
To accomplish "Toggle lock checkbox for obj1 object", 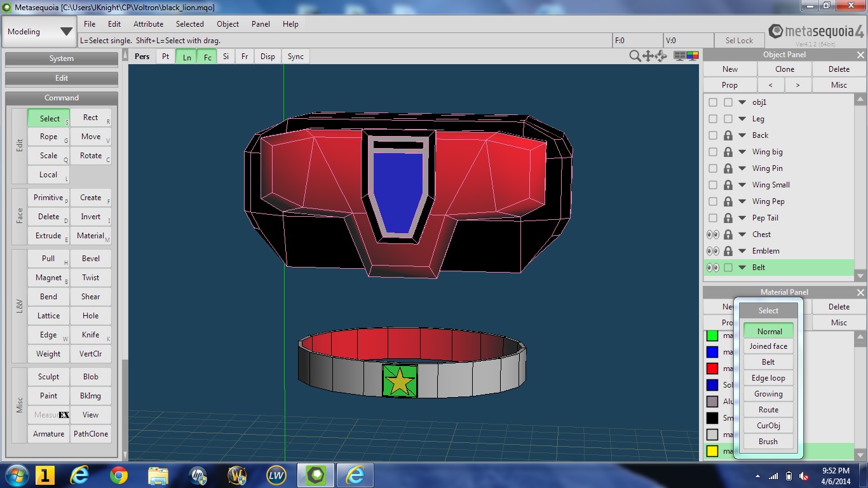I will pyautogui.click(x=728, y=102).
